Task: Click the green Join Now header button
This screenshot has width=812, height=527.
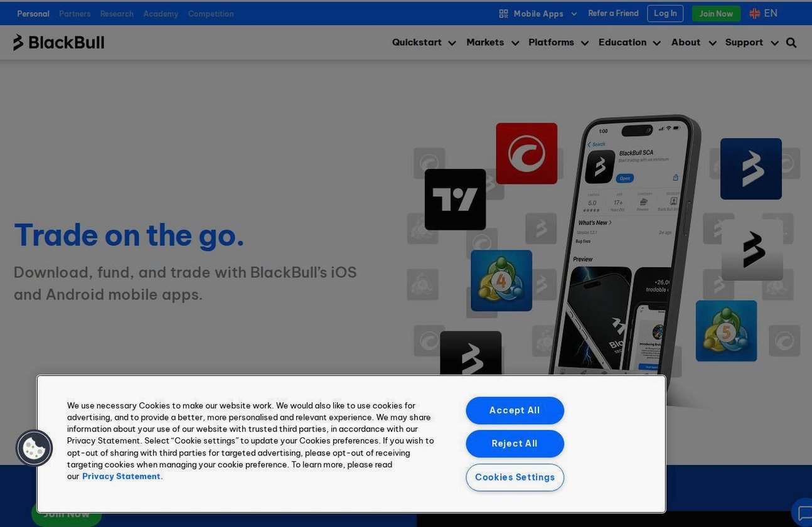Action: 716,14
